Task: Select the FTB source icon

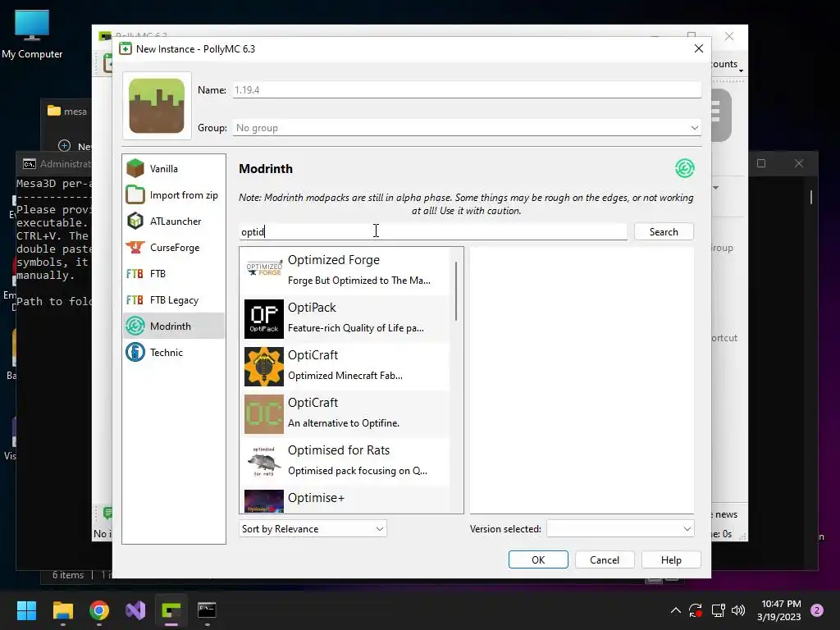Action: tap(135, 274)
